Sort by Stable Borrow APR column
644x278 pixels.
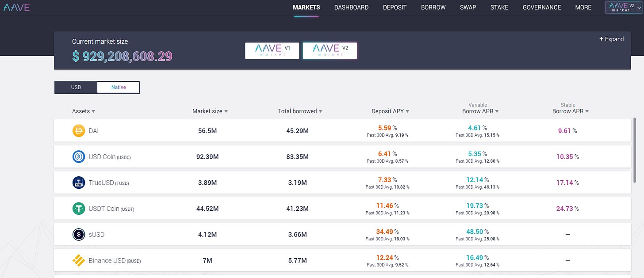click(x=571, y=111)
